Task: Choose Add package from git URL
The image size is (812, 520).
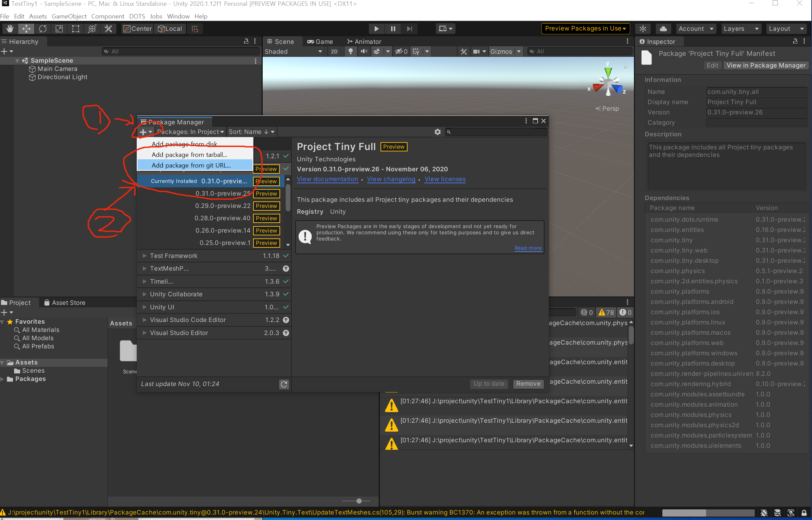Action: tap(191, 165)
